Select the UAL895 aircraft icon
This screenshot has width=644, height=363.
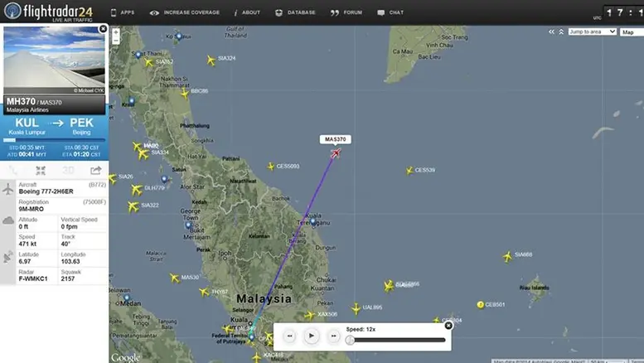(356, 308)
